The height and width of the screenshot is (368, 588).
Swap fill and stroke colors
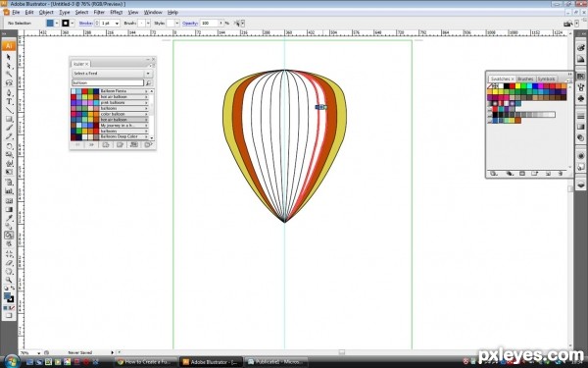(x=13, y=288)
